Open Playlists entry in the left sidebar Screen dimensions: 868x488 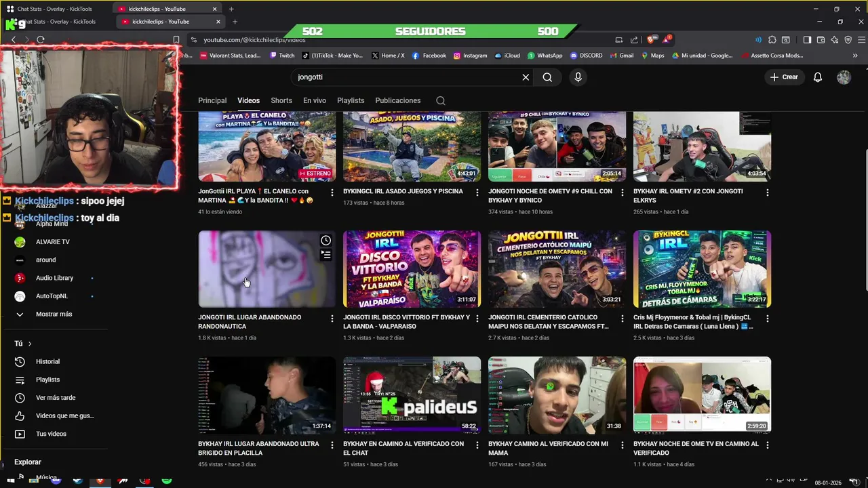pyautogui.click(x=54, y=380)
